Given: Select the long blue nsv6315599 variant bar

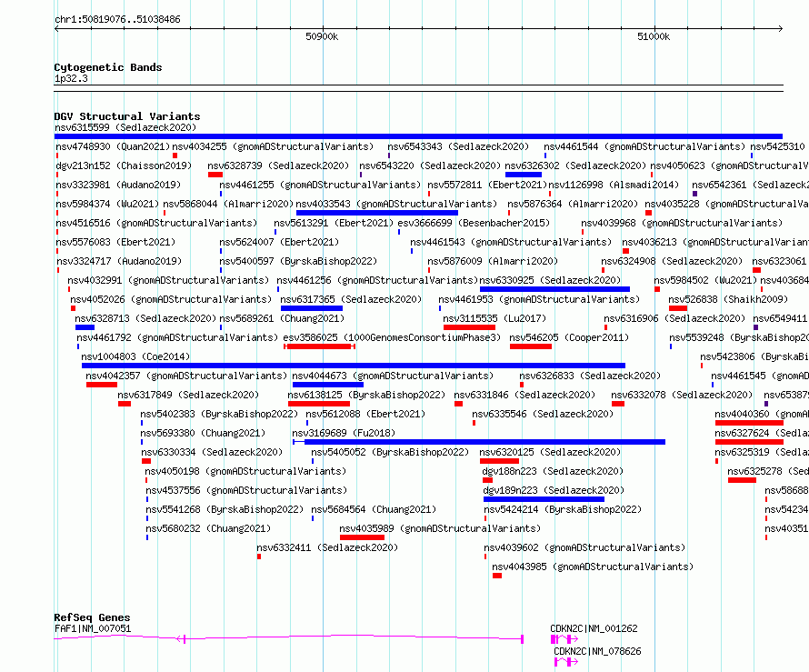Looking at the screenshot, I should pos(418,136).
